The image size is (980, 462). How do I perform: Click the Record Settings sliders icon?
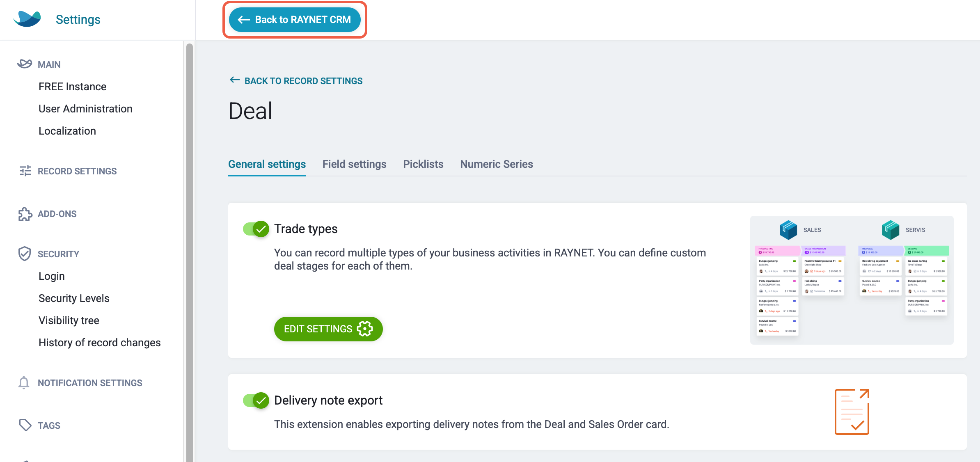[25, 171]
